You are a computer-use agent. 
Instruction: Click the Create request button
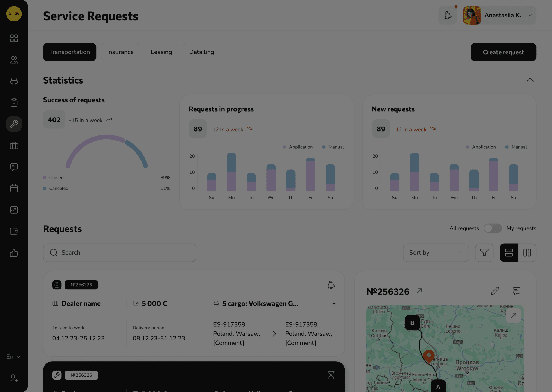[x=503, y=52]
